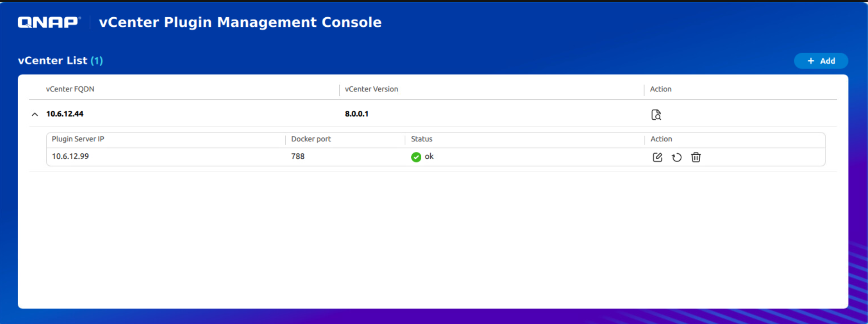Click the Plugin Server IP column header
The height and width of the screenshot is (324, 868).
78,139
